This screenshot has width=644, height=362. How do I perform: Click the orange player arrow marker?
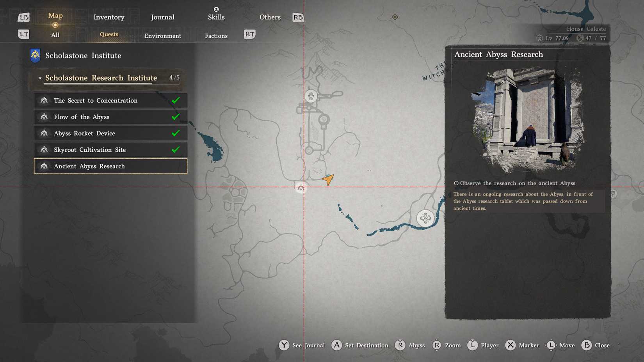coord(328,179)
